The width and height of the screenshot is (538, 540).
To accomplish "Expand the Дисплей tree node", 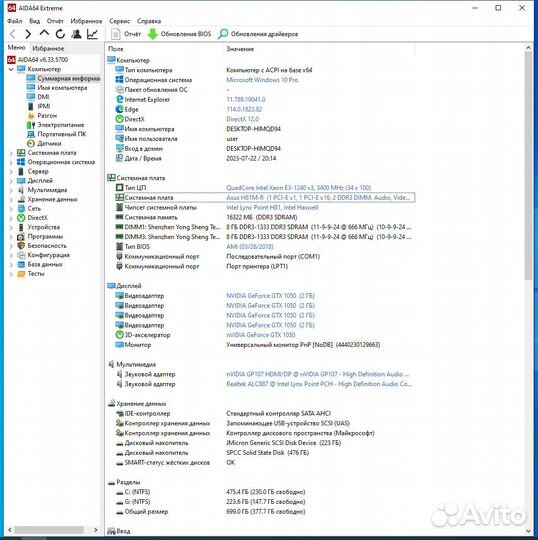I will (x=11, y=181).
